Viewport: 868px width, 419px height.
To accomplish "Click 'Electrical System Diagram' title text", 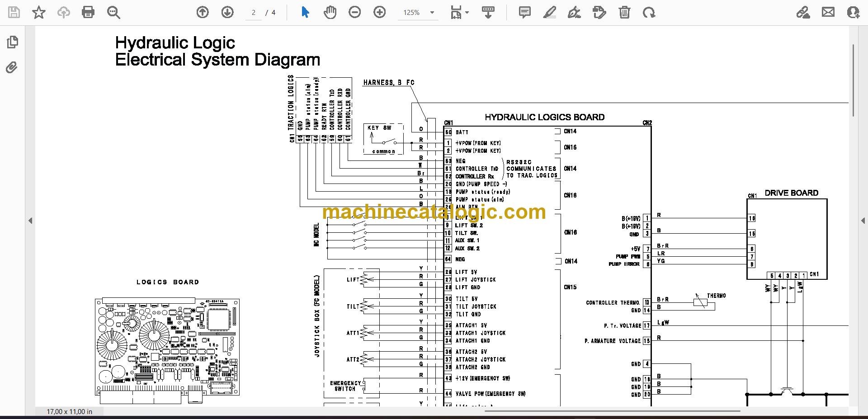I will (x=217, y=60).
